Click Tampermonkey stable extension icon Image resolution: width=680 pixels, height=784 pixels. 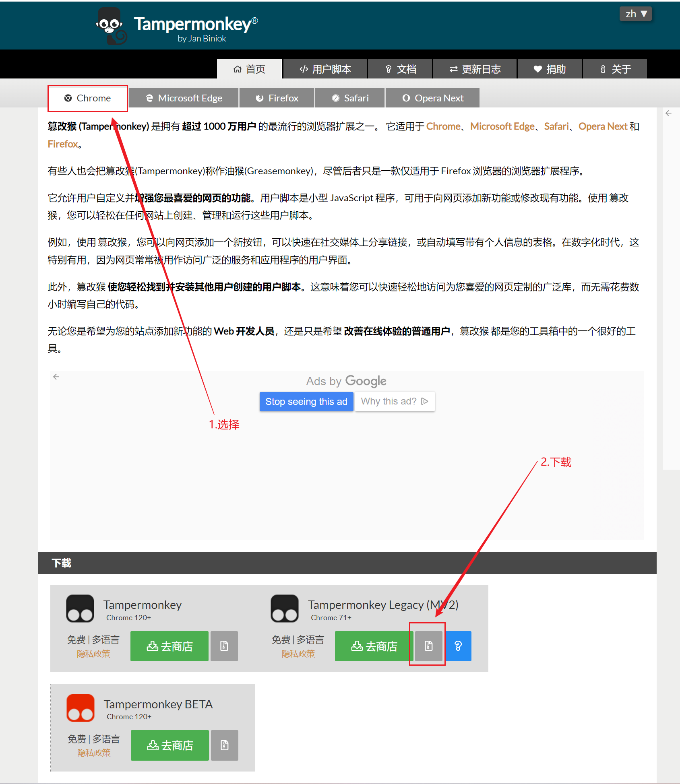coord(80,609)
